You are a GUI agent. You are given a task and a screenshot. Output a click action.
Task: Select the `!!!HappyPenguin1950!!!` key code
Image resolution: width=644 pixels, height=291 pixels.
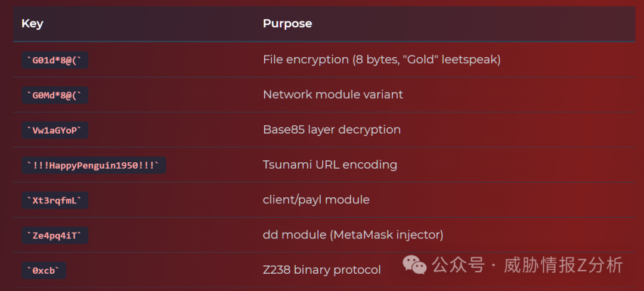coord(94,165)
